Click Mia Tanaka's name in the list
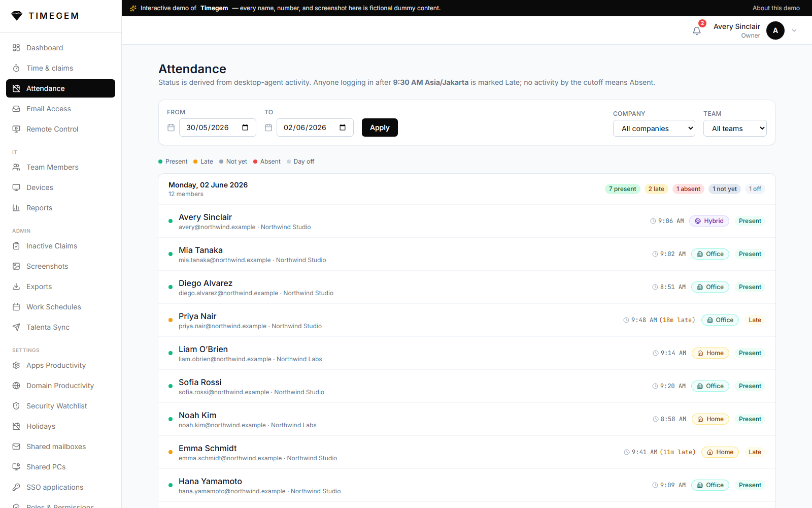The height and width of the screenshot is (508, 812). click(200, 250)
